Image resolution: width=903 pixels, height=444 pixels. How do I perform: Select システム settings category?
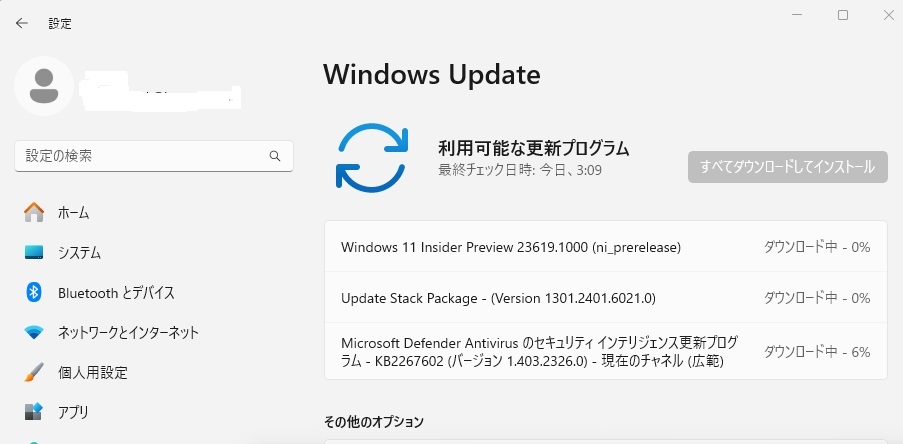79,252
